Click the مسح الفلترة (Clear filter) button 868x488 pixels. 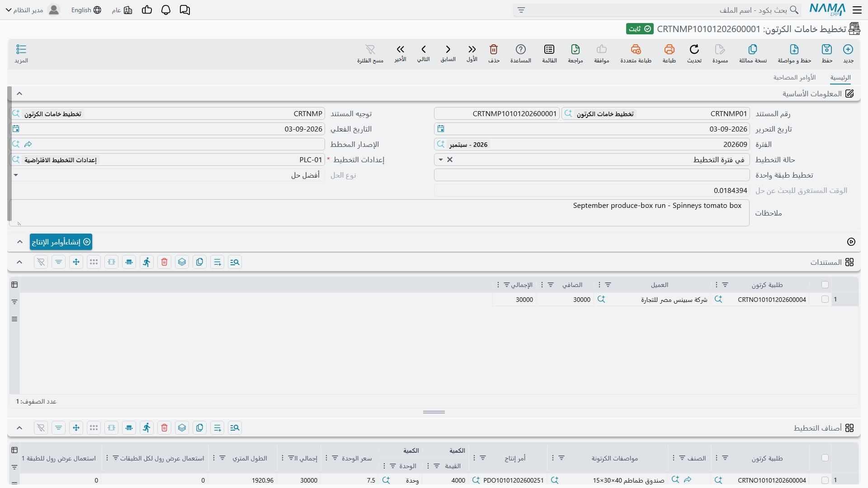370,53
